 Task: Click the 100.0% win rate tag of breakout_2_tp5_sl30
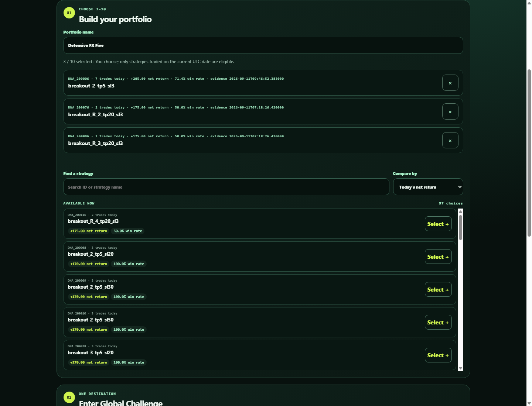coord(129,297)
